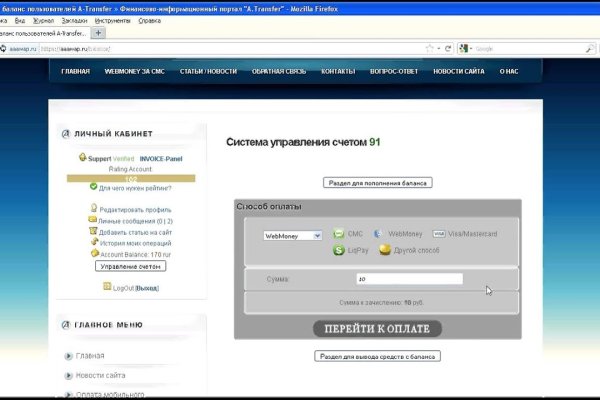
Task: Click the CMC (SMS) payment icon
Action: (339, 234)
